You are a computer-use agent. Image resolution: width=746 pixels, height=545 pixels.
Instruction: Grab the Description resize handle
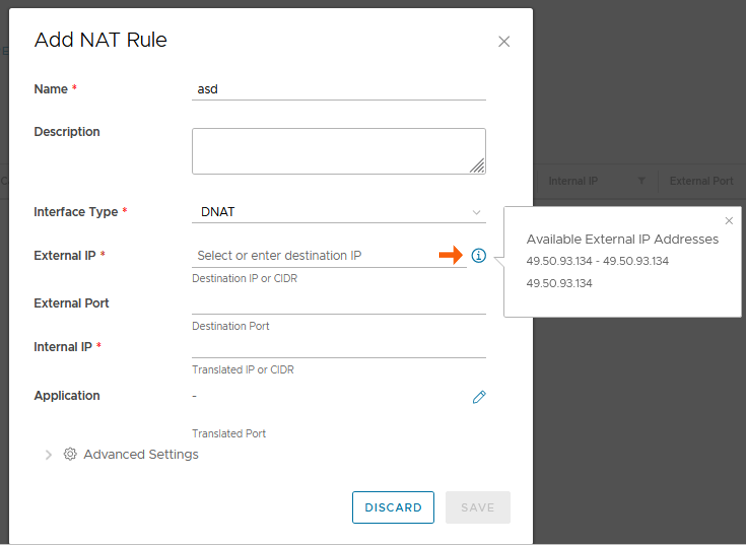click(x=477, y=166)
